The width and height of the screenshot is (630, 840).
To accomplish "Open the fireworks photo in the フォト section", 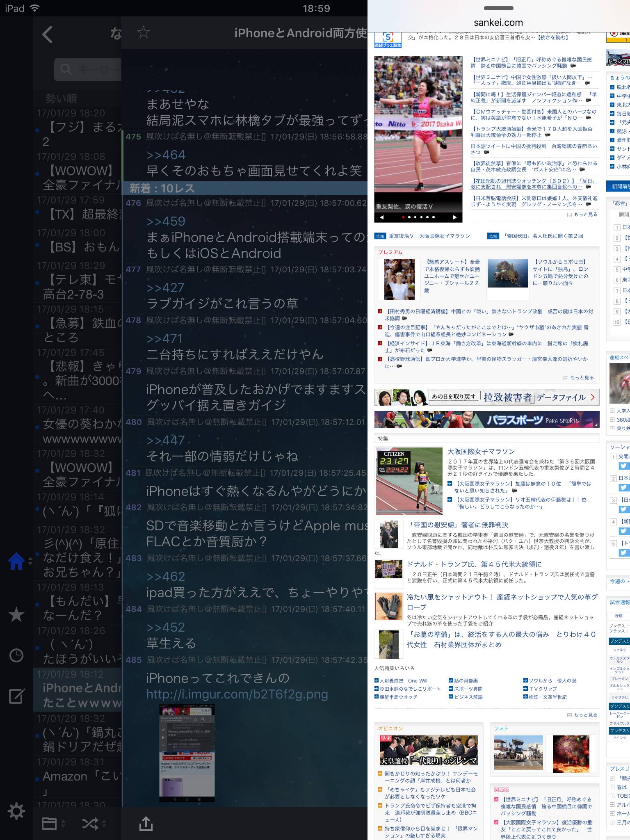I will pos(571,754).
